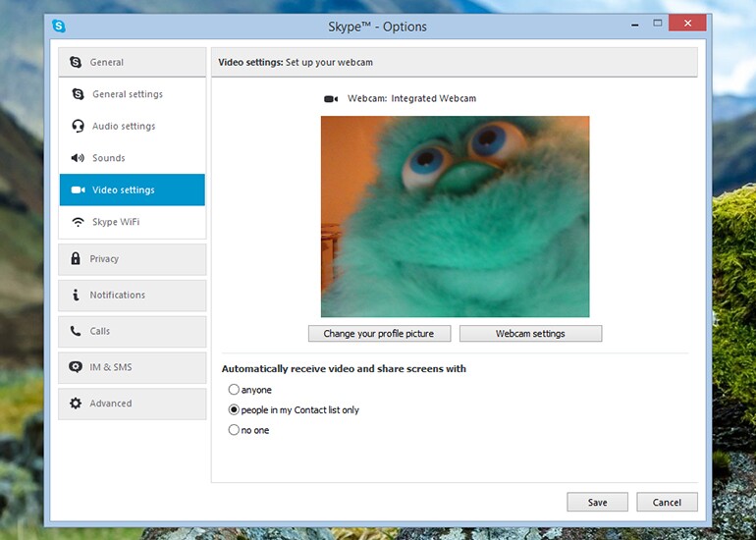
Task: Open General settings page
Action: (133, 94)
